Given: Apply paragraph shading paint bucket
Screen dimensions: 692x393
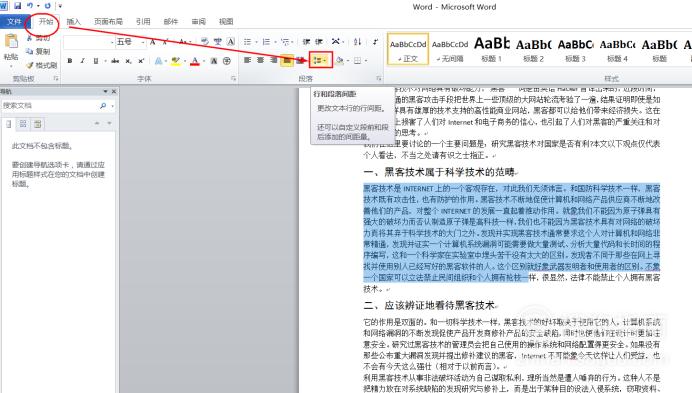Looking at the screenshot, I should coord(339,60).
